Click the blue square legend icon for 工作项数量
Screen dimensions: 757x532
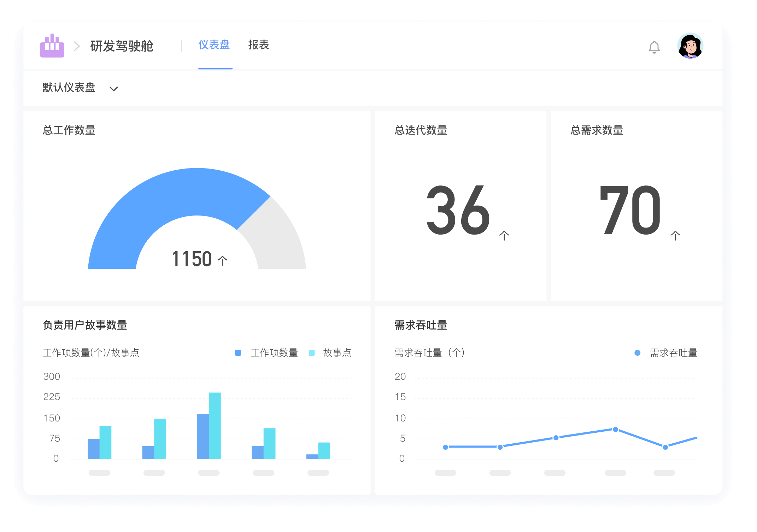pyautogui.click(x=238, y=352)
